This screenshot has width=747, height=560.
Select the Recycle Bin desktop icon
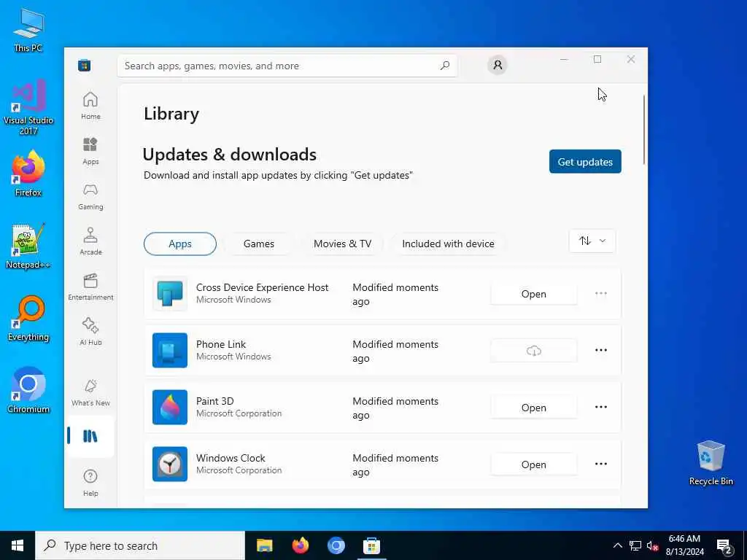(x=711, y=463)
